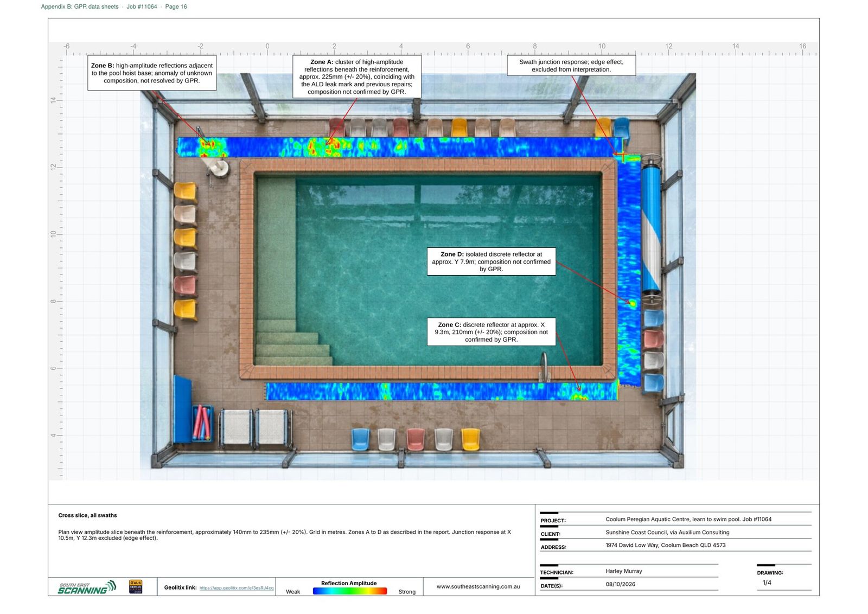Select the Zone D annotation box

click(x=492, y=261)
